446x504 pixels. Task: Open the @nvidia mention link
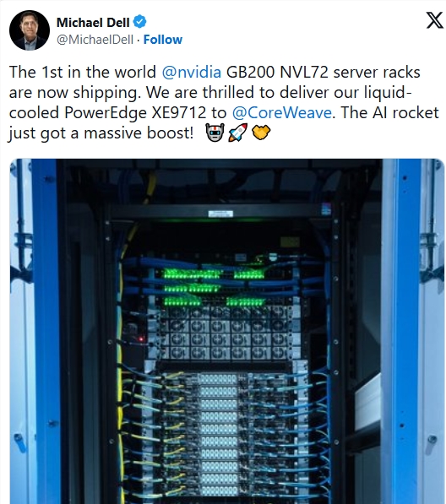pos(192,72)
